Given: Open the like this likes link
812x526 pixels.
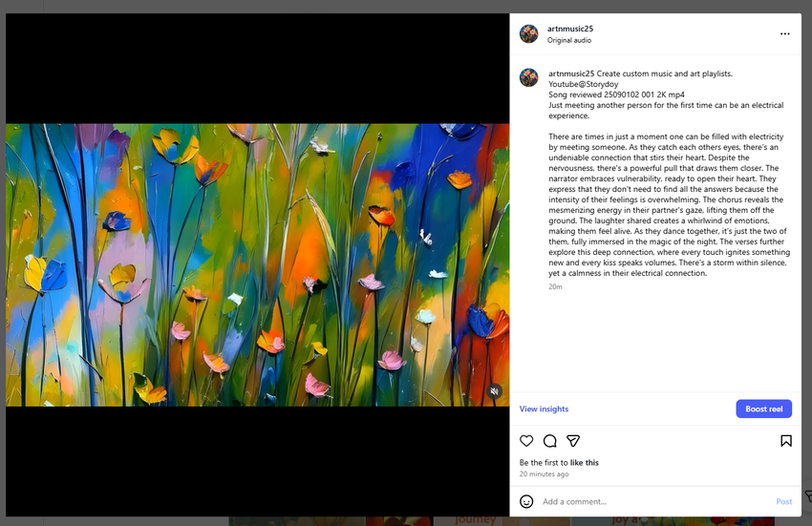Looking at the screenshot, I should [x=584, y=463].
